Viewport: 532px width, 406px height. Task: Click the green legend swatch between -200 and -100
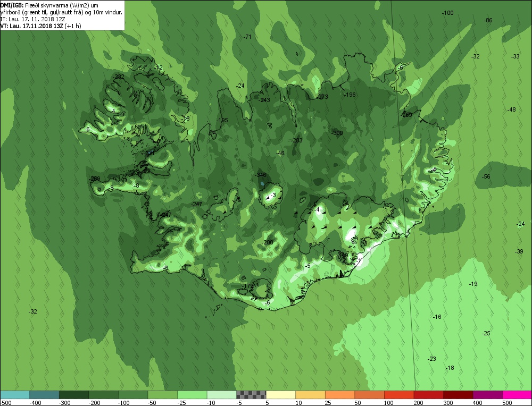tap(103, 395)
